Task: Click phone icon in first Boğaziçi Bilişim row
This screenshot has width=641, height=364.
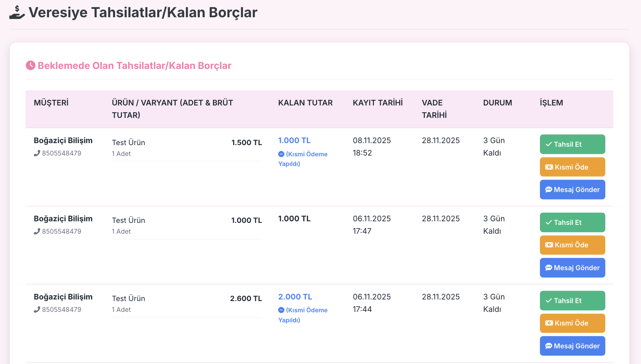Action: click(x=37, y=153)
